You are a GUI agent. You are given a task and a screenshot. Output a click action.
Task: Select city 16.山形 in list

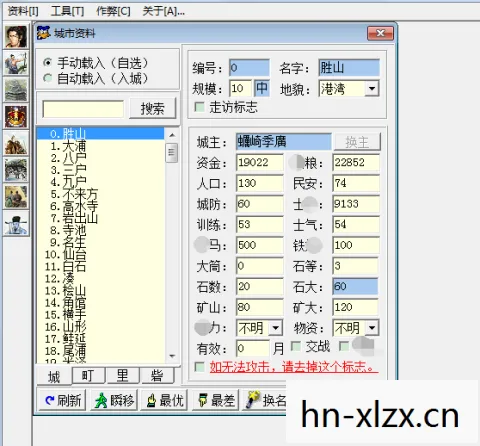100,327
